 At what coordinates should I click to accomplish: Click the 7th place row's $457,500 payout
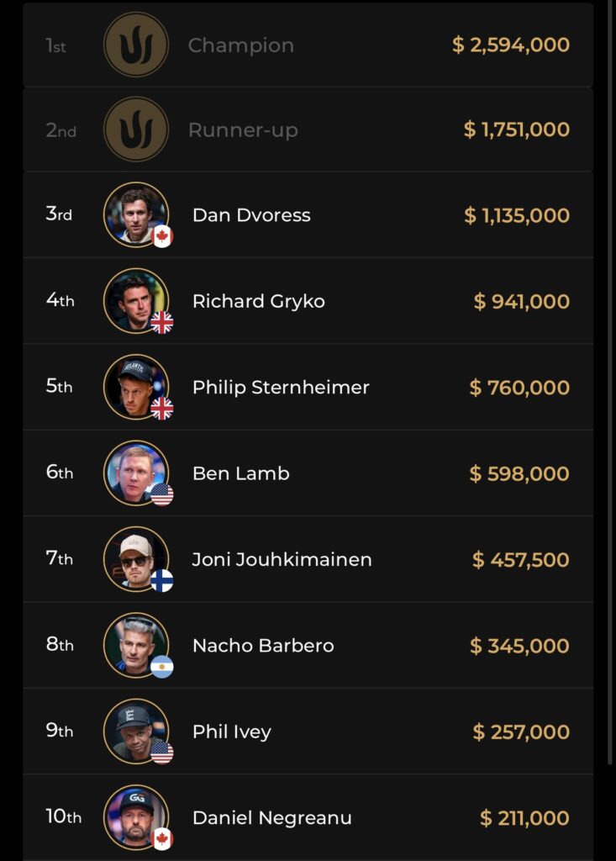click(520, 560)
